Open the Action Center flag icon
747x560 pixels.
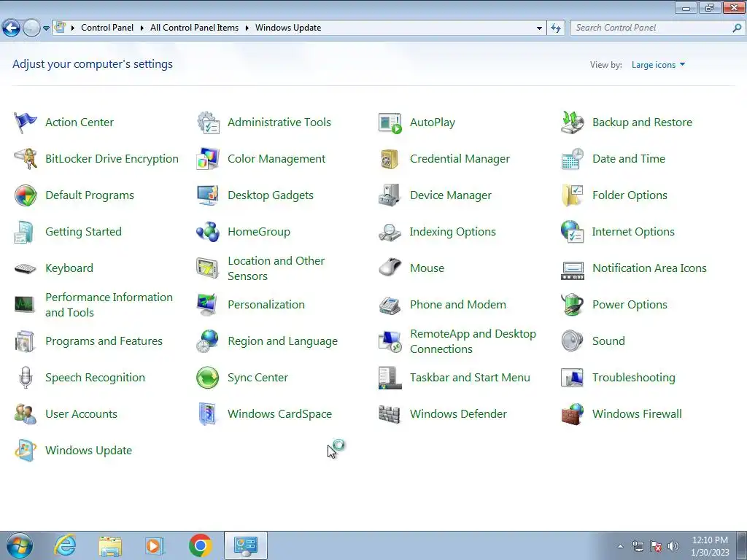point(26,122)
